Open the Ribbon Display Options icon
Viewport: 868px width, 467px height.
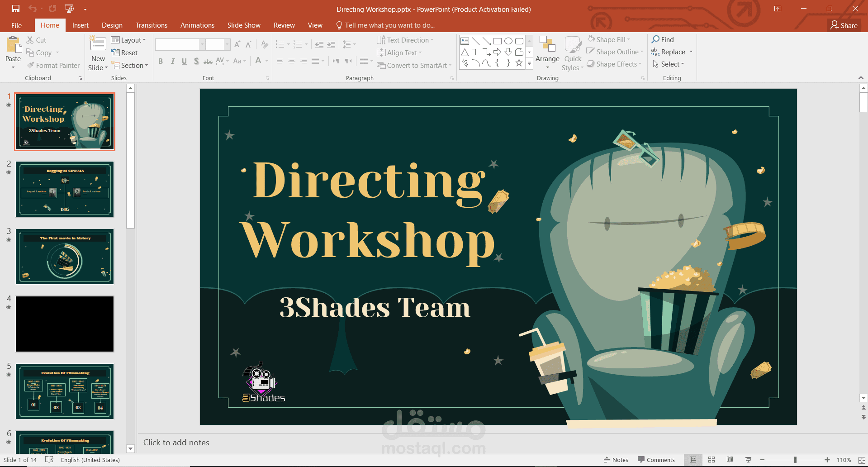(778, 9)
